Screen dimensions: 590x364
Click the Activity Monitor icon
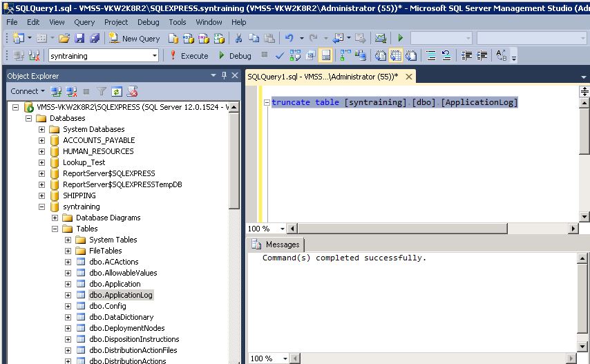tap(381, 38)
